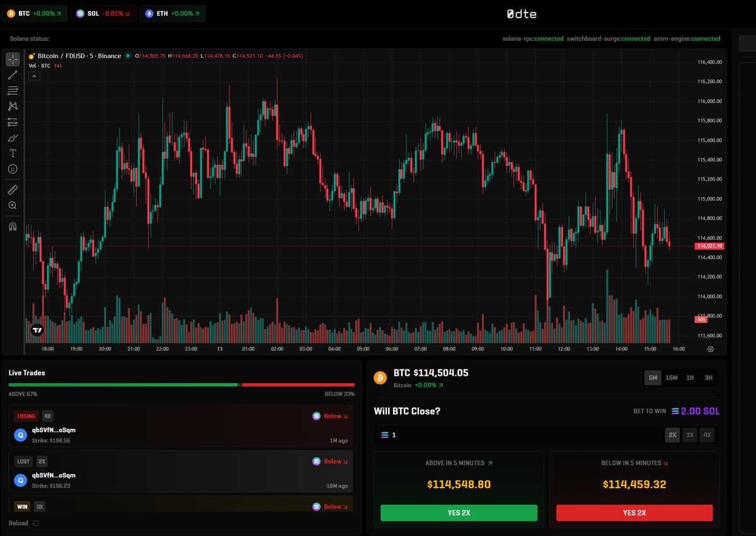Select the trend line drawing tool
Image resolution: width=756 pixels, height=536 pixels.
tap(13, 75)
